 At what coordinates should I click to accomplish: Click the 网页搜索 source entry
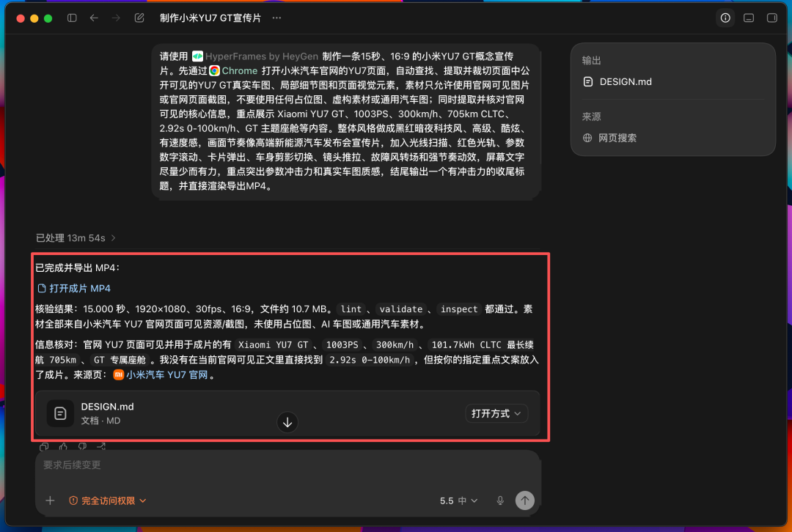(x=617, y=138)
